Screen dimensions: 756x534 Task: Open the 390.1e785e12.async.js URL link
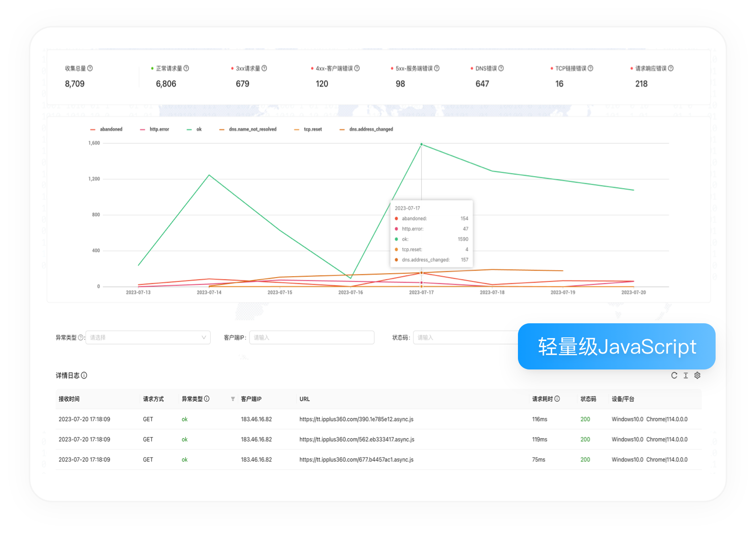pyautogui.click(x=356, y=419)
